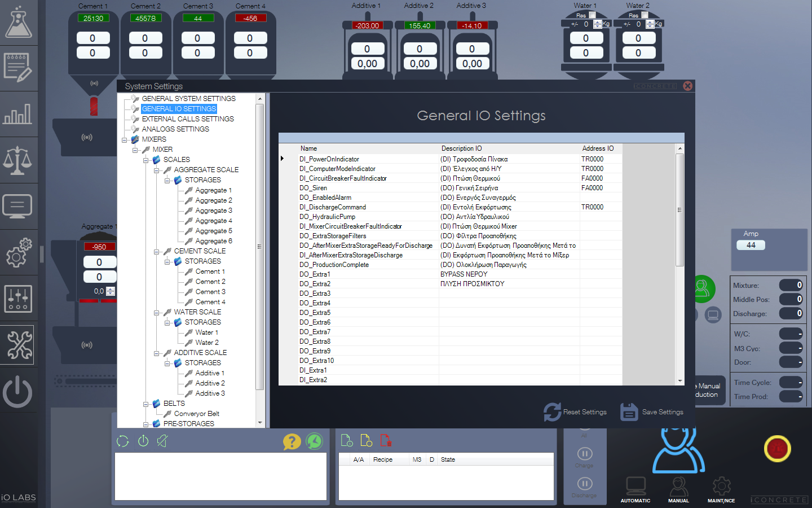The image size is (812, 508).
Task: Click the yellow help question mark icon
Action: [292, 441]
